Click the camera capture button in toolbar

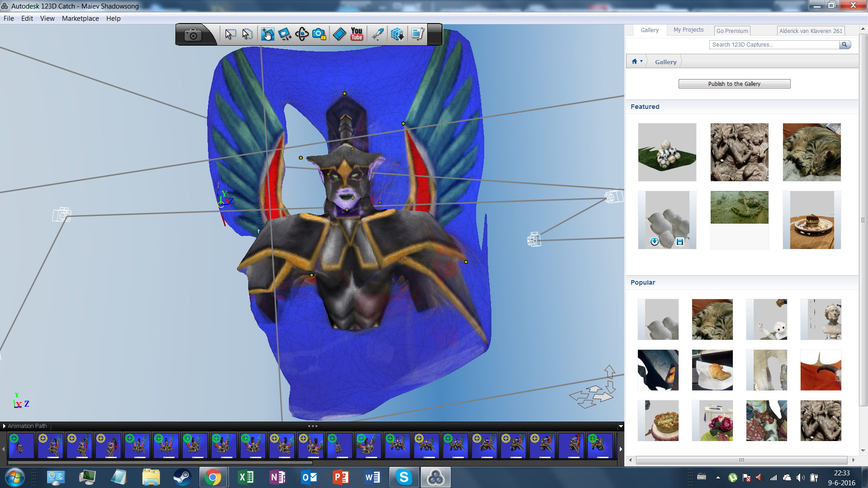(x=193, y=35)
